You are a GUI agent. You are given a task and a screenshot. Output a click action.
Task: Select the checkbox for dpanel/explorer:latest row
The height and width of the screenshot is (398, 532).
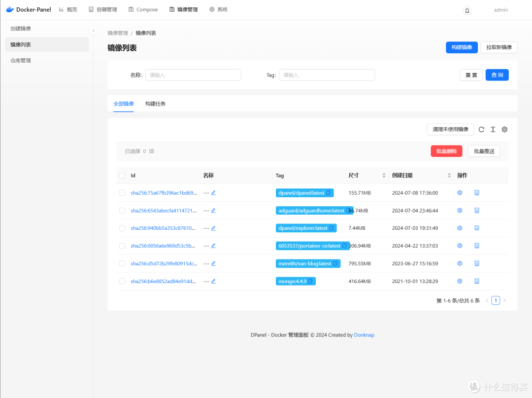(x=122, y=228)
